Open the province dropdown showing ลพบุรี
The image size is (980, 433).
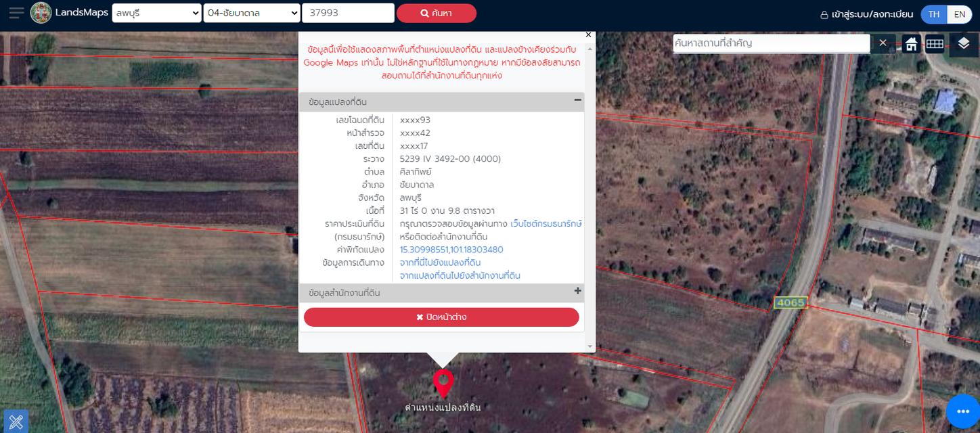[156, 13]
